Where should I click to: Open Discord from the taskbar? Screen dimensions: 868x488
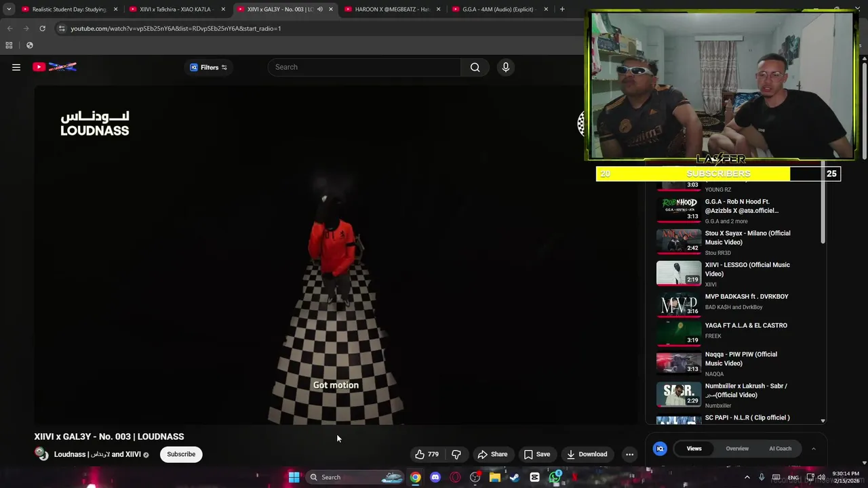(435, 477)
